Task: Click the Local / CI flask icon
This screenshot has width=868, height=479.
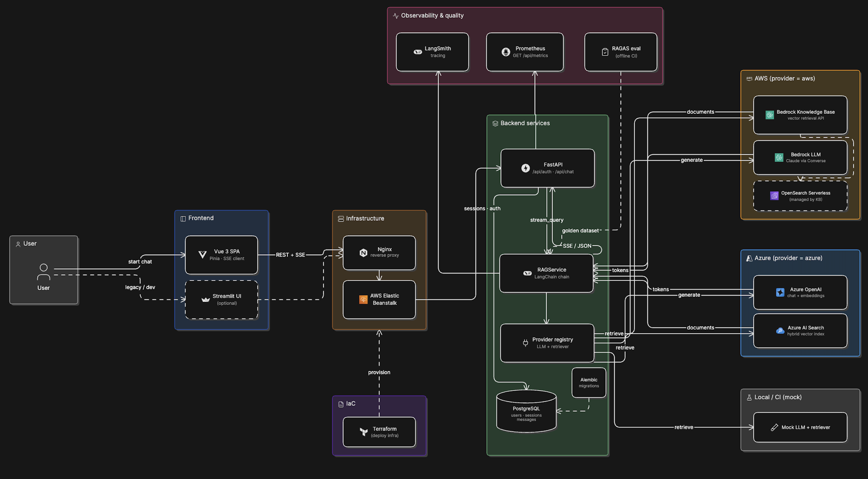Action: 749,397
